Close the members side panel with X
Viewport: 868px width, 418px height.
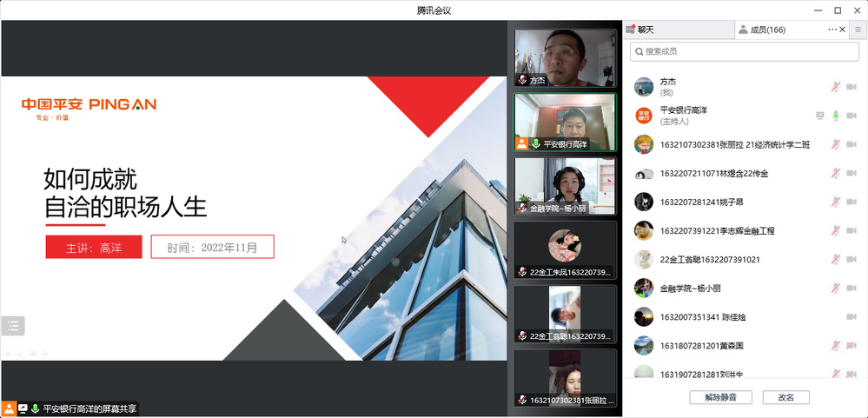click(843, 30)
